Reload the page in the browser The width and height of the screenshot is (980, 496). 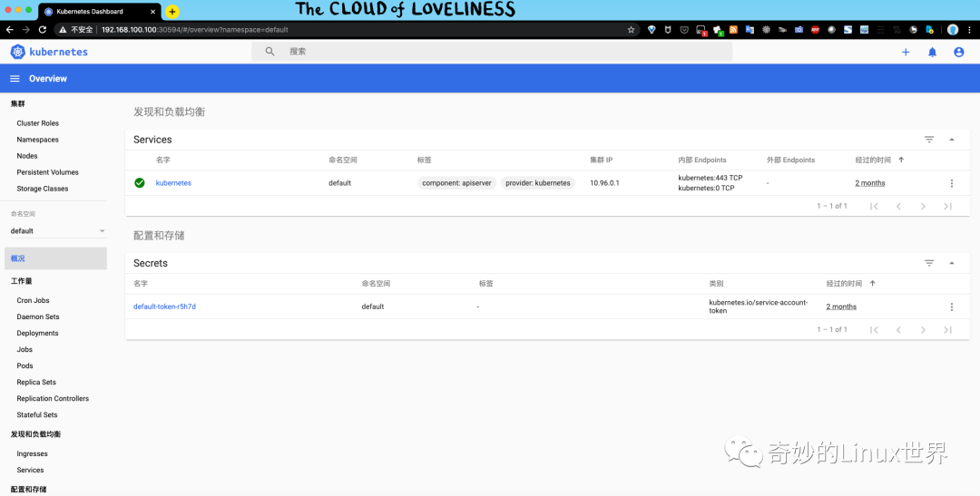(x=43, y=29)
